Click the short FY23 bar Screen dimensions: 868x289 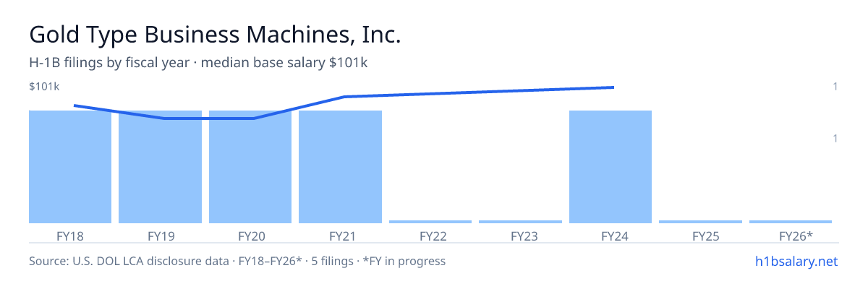pos(520,222)
